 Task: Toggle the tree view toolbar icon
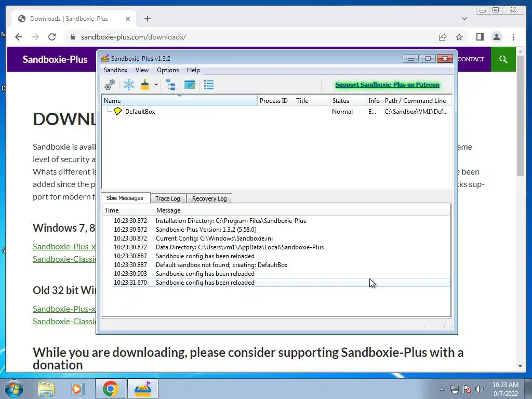coord(170,85)
